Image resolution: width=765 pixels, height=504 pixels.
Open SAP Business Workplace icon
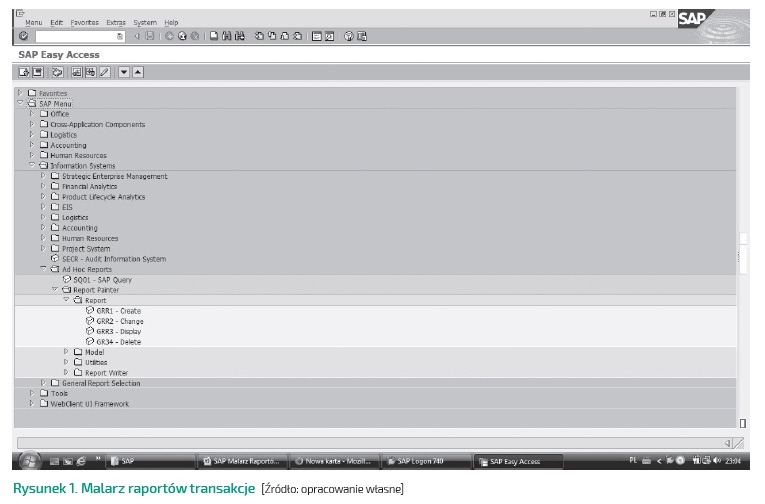[58, 72]
